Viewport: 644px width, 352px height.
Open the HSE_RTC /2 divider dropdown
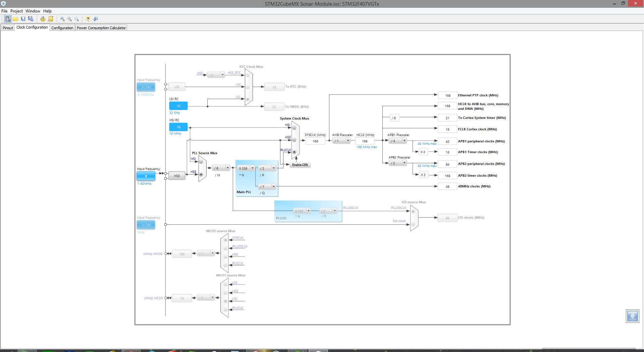(216, 75)
